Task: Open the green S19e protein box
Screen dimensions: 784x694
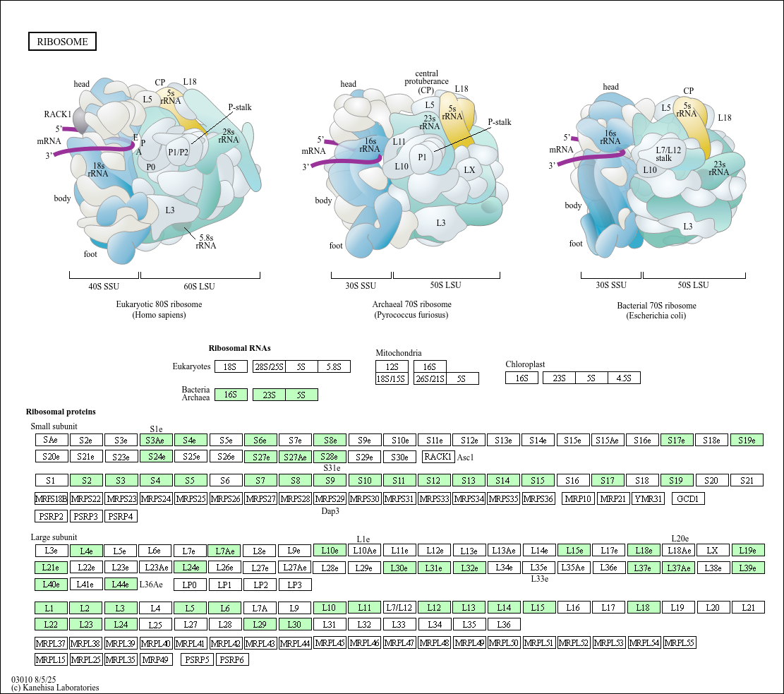Action: [x=747, y=440]
